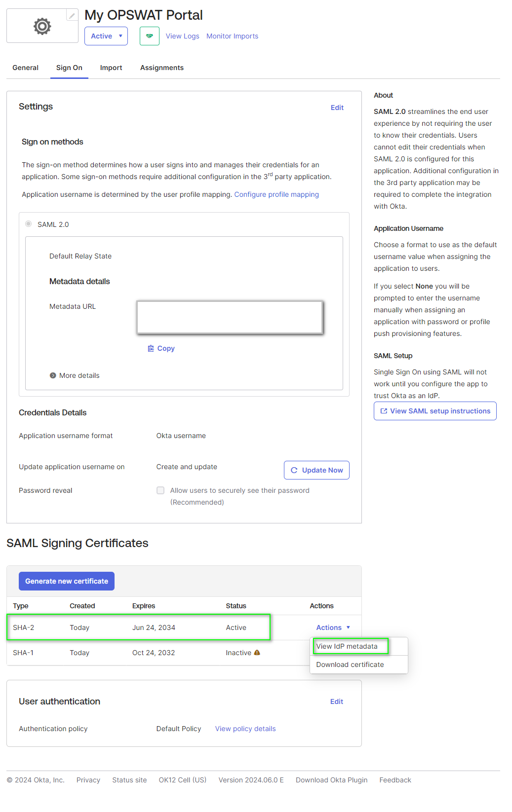Screen dimensions: 512x812
Task: Choose View IdP metadata from the menu
Action: coord(347,646)
